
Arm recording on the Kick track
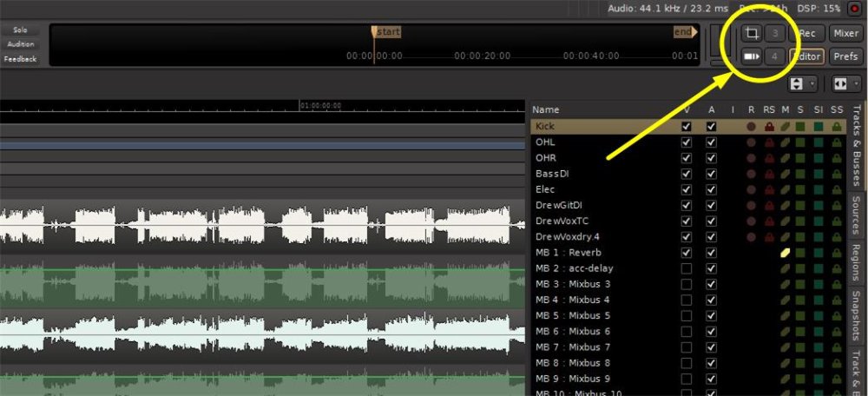(751, 127)
